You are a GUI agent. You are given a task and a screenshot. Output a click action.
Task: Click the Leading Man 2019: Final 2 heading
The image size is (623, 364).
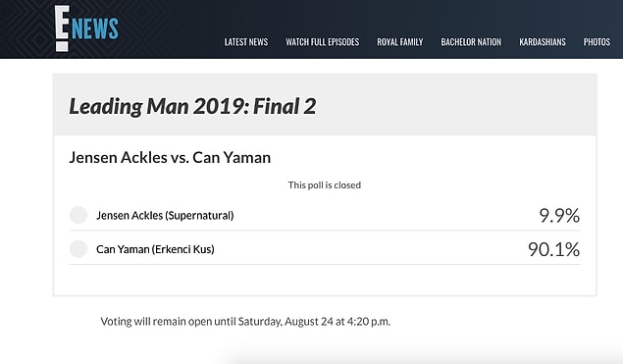coord(192,106)
